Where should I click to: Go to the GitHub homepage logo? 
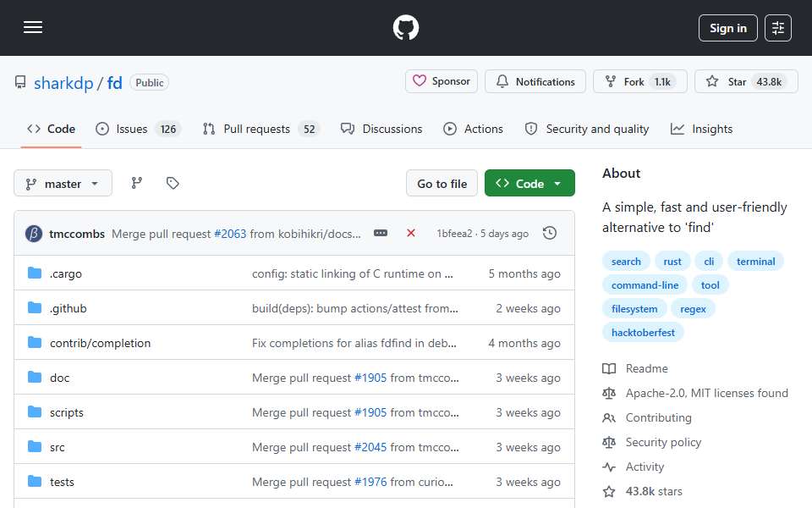point(405,27)
